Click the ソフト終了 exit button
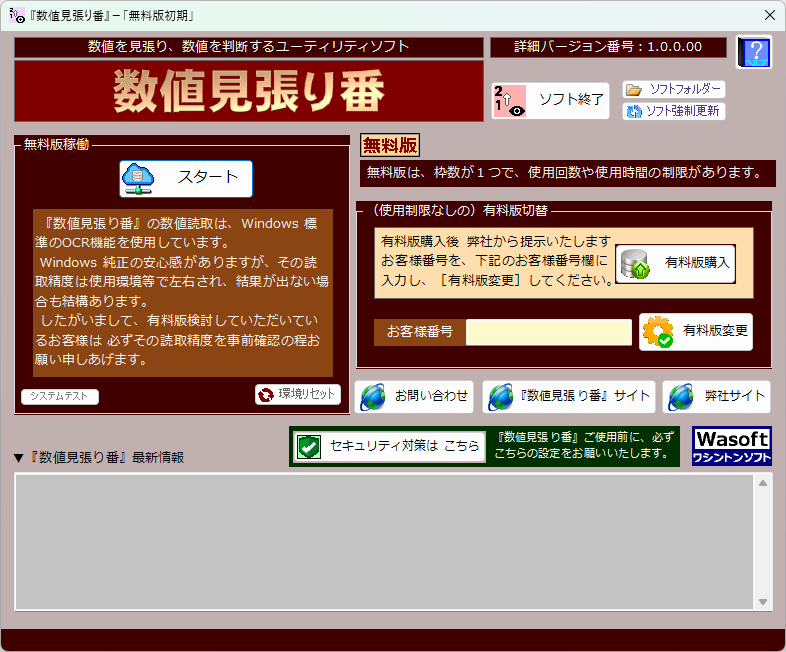 (550, 101)
